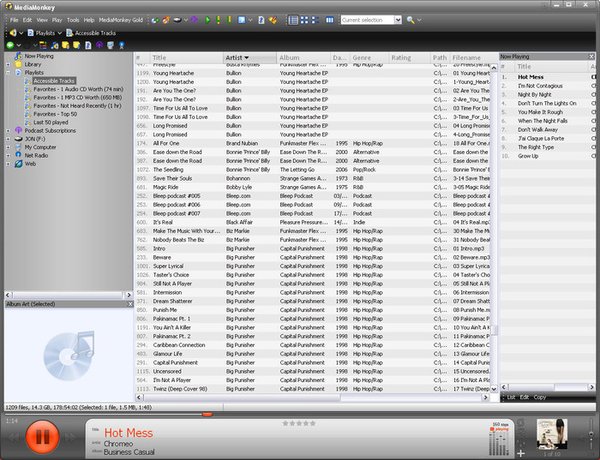Click the Net Radio icon in tree
Screen dimensions: 600x460
coord(18,155)
